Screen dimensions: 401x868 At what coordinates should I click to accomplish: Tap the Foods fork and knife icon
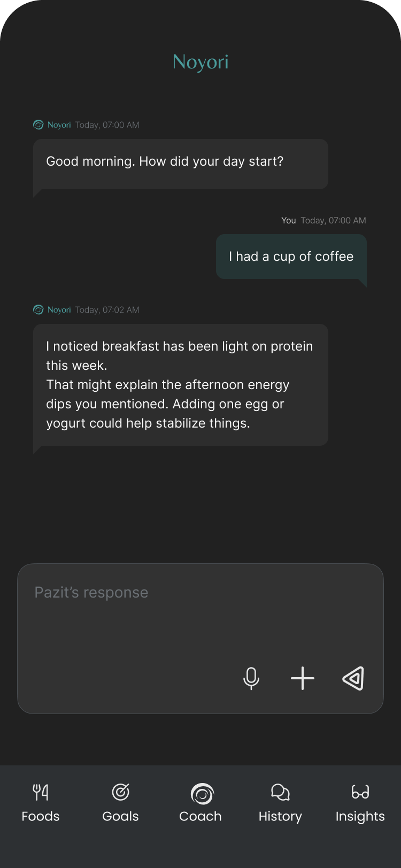pyautogui.click(x=41, y=792)
